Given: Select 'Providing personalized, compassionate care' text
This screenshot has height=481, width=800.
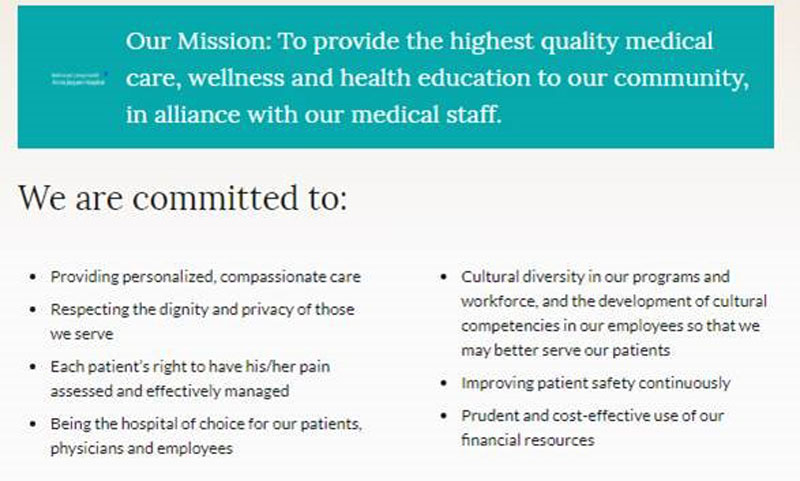Looking at the screenshot, I should pos(206,277).
